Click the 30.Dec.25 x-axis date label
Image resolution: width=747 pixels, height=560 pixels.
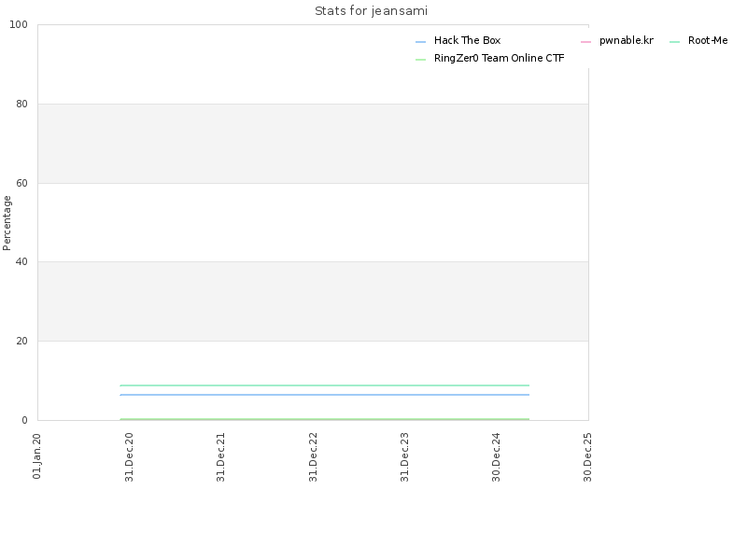tap(587, 456)
